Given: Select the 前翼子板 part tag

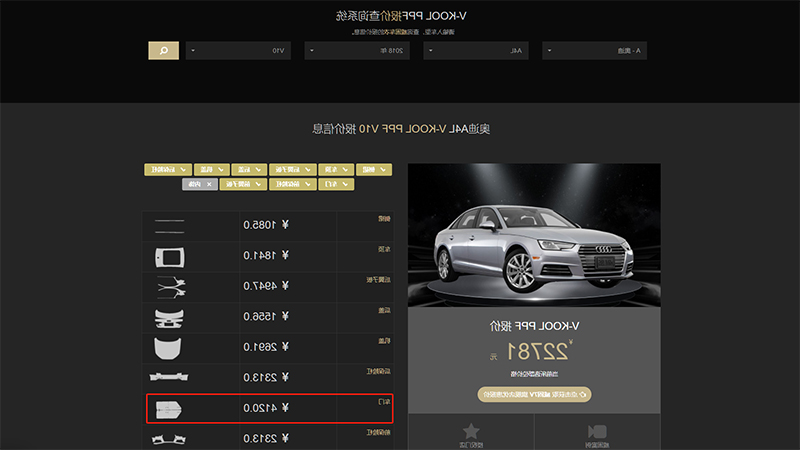Looking at the screenshot, I should 243,184.
